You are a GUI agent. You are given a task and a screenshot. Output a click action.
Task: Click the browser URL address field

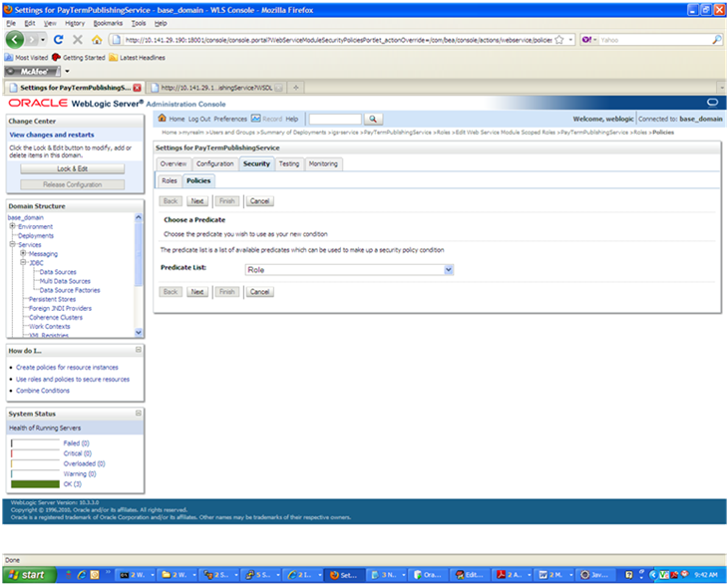[x=338, y=40]
